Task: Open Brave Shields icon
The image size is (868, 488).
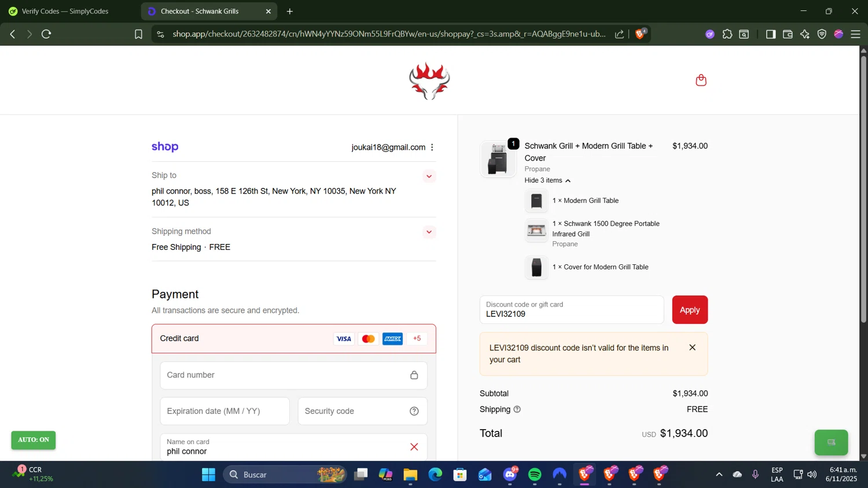Action: (x=640, y=34)
